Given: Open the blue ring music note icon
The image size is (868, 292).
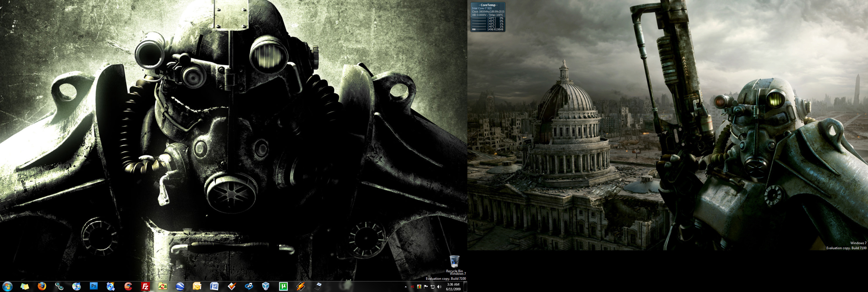Looking at the screenshot, I should click(249, 286).
